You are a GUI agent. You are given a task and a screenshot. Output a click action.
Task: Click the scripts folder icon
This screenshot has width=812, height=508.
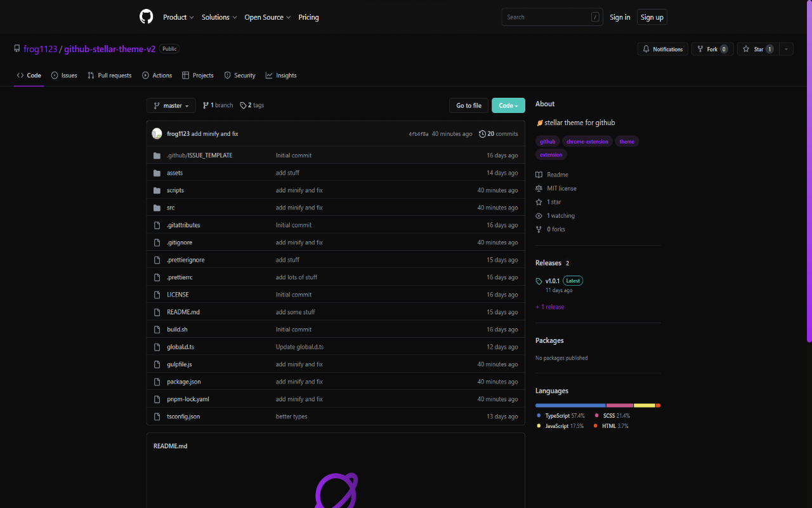[x=157, y=190]
